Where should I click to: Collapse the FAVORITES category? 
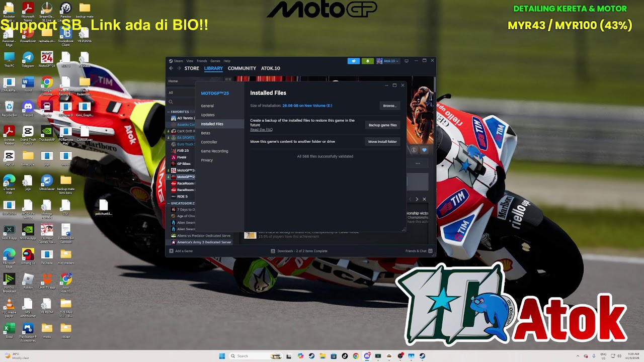pos(169,112)
